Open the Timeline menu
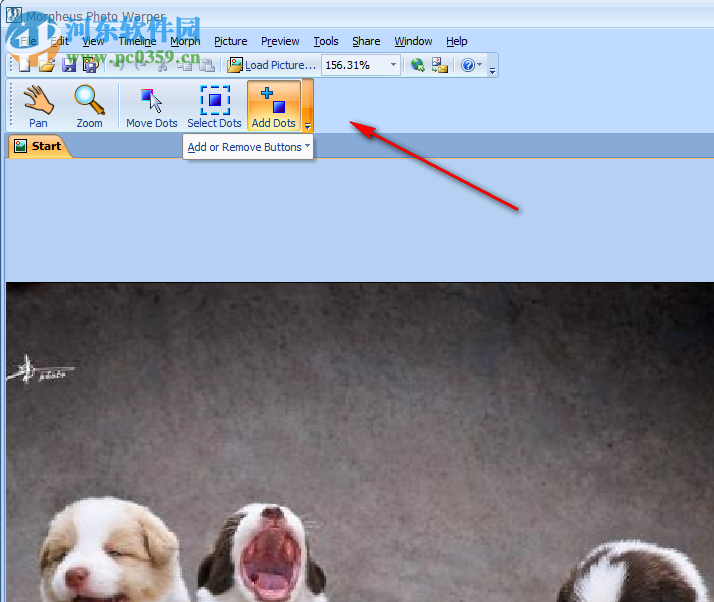Screen dimensions: 714x602 tap(138, 41)
